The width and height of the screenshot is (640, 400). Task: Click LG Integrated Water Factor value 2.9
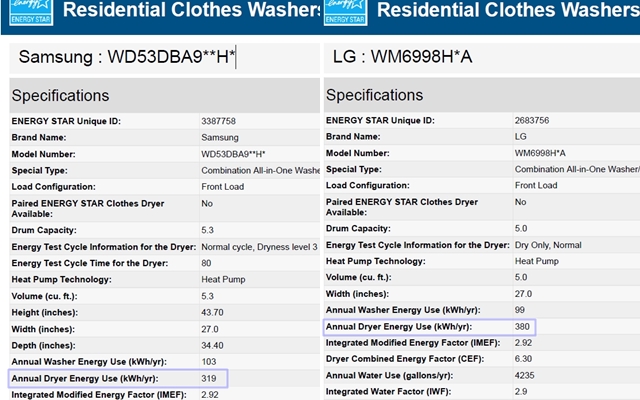click(x=521, y=391)
